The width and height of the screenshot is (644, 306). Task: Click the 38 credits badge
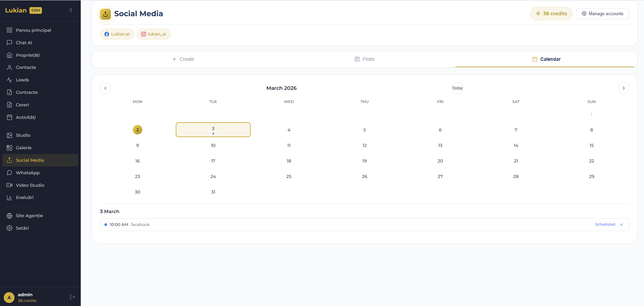551,14
